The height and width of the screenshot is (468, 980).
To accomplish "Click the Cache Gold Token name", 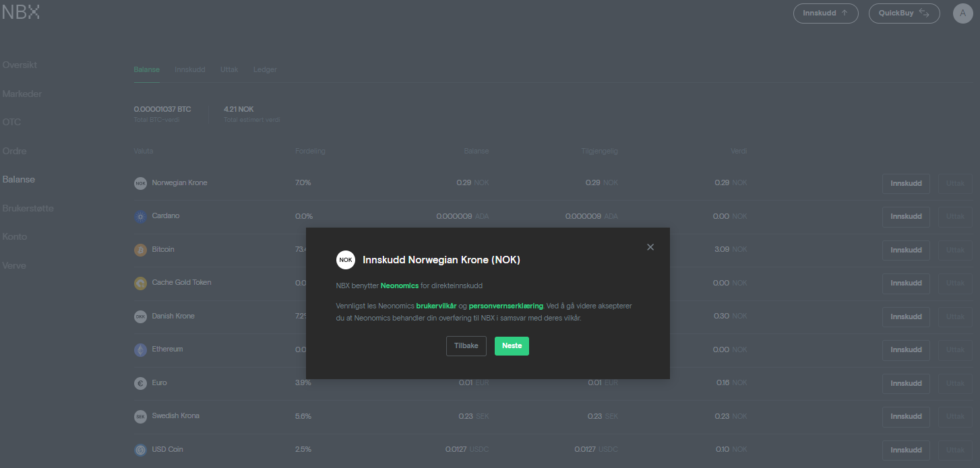I will [x=182, y=283].
